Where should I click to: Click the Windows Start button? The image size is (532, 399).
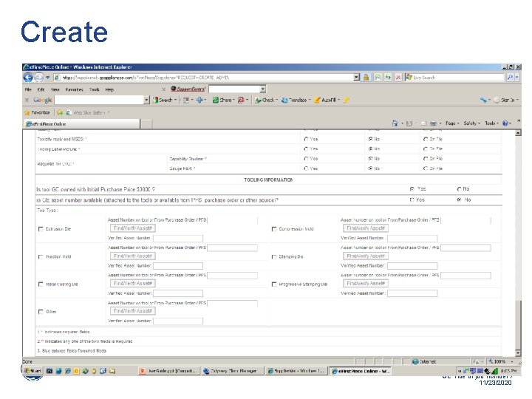click(x=33, y=371)
